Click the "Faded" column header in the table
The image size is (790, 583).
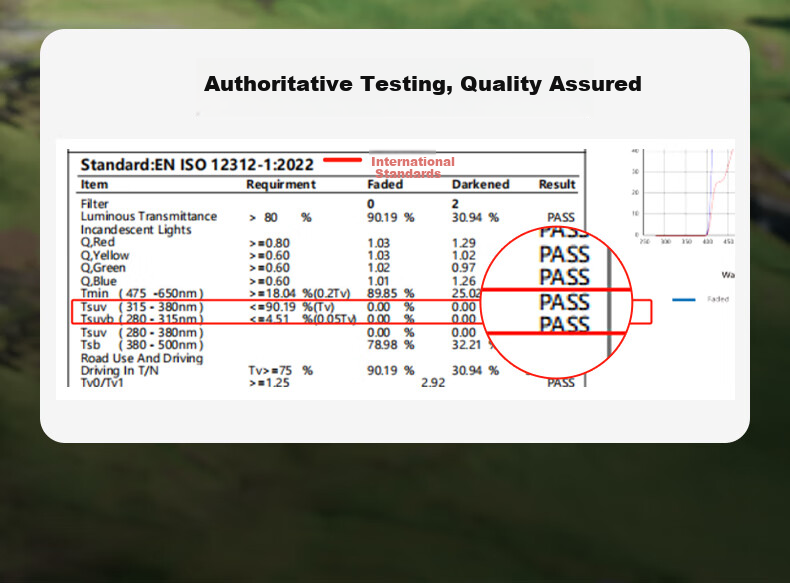coord(385,184)
